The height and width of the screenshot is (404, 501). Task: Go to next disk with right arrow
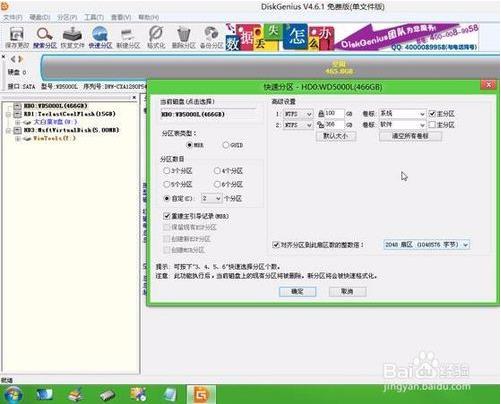[x=21, y=59]
